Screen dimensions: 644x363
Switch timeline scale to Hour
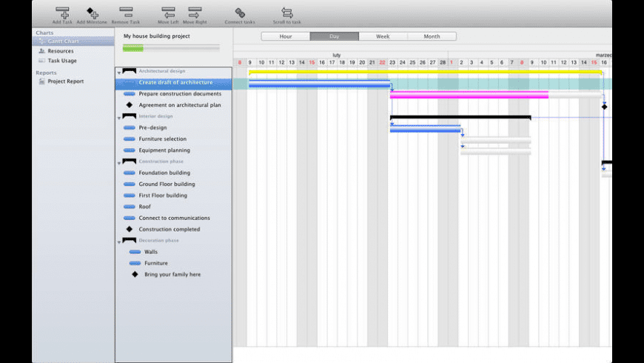pos(286,36)
